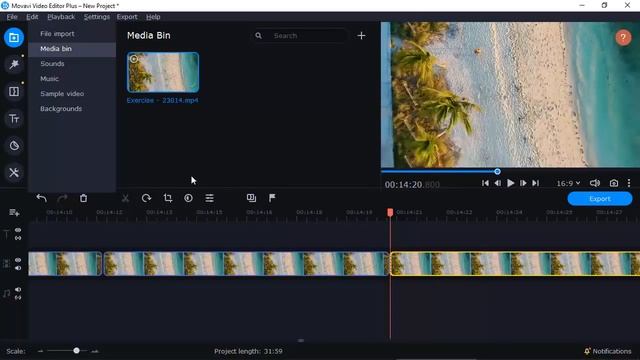
Task: Split clip with the scissors tool
Action: click(x=125, y=198)
